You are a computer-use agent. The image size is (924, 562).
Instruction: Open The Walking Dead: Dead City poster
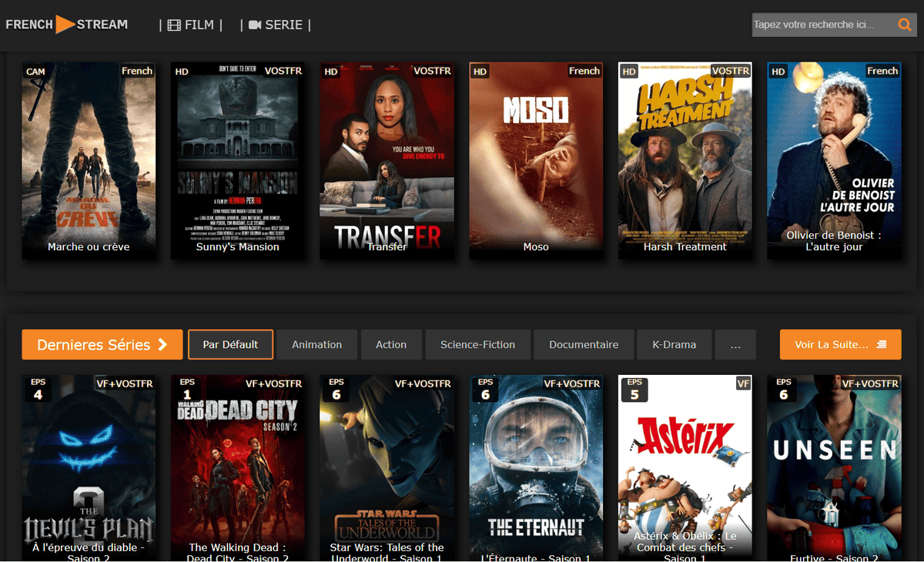tap(238, 468)
